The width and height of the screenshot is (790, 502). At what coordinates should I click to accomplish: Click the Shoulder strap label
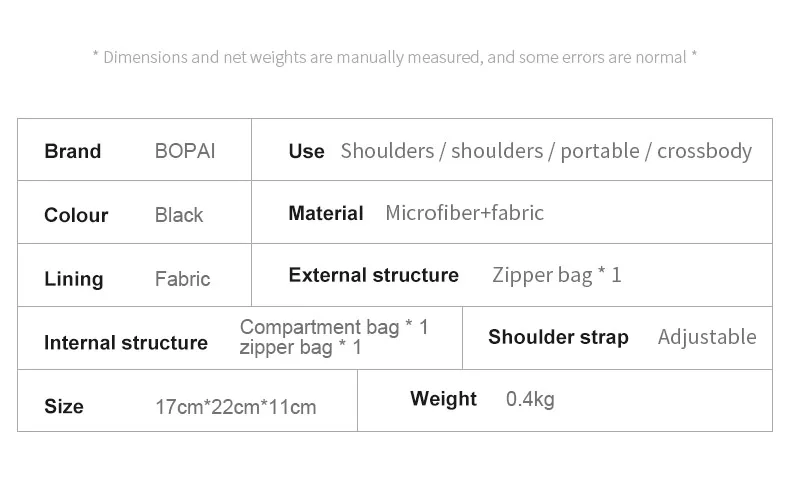(x=558, y=337)
